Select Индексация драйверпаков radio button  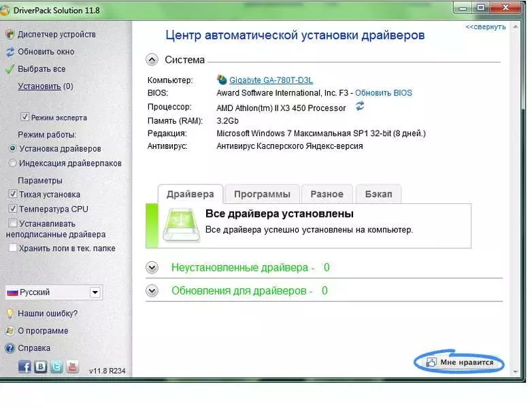pyautogui.click(x=12, y=163)
